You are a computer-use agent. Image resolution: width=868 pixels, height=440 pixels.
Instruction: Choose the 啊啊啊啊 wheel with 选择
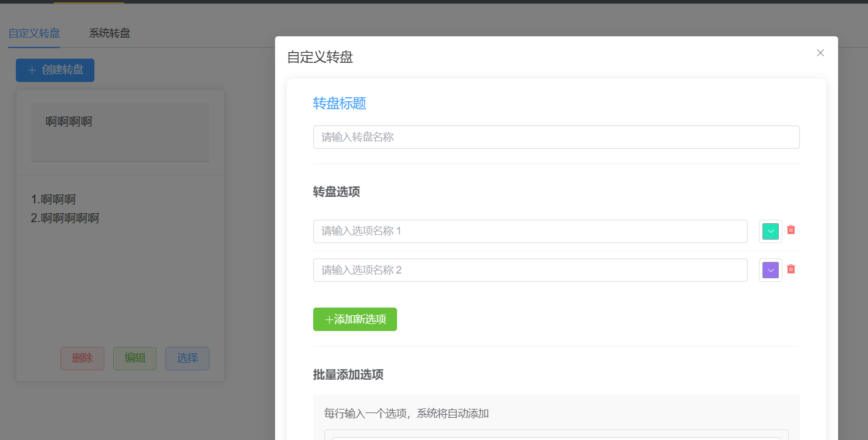point(187,359)
